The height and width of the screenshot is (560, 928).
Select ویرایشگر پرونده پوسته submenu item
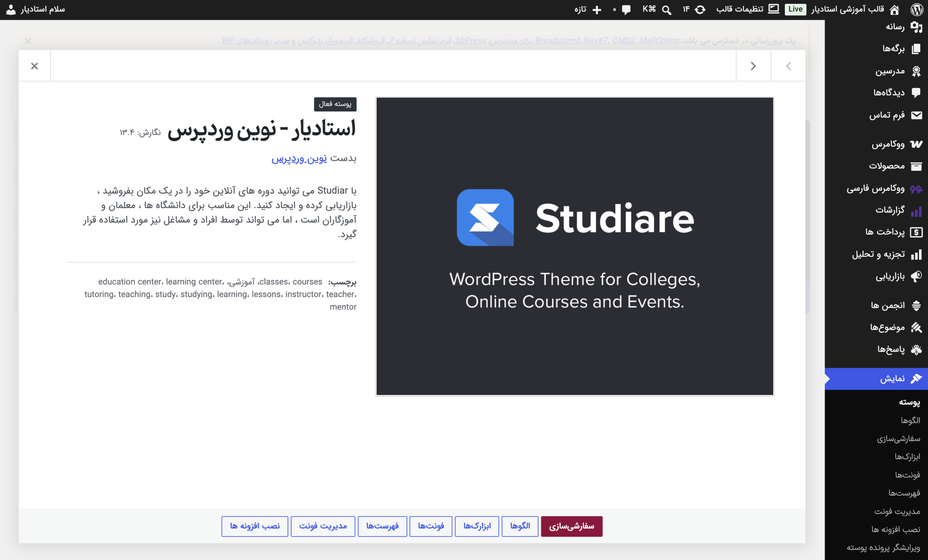tap(883, 547)
